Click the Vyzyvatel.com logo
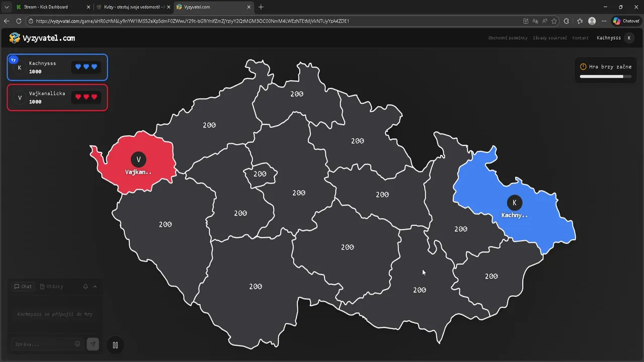The image size is (644, 362). click(42, 38)
